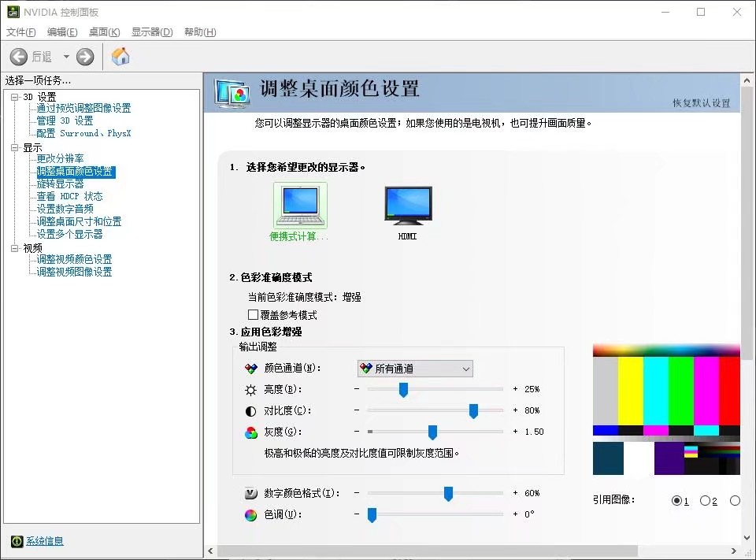Click the 对比度 contrast slider thumb
This screenshot has width=756, height=560.
pyautogui.click(x=473, y=411)
